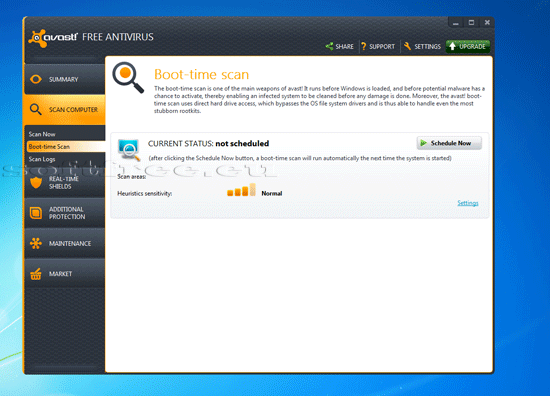Screen dimensions: 550x396
Task: Click the Settings wrench icon
Action: (x=407, y=46)
